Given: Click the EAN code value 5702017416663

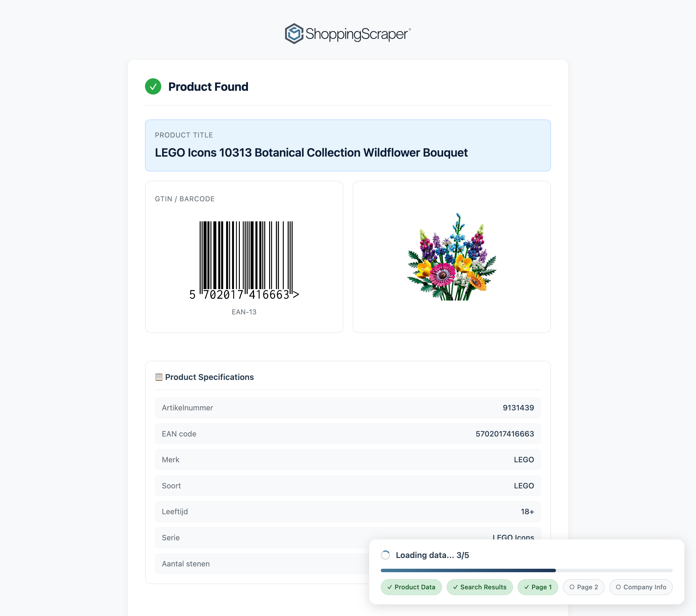Looking at the screenshot, I should coord(505,434).
